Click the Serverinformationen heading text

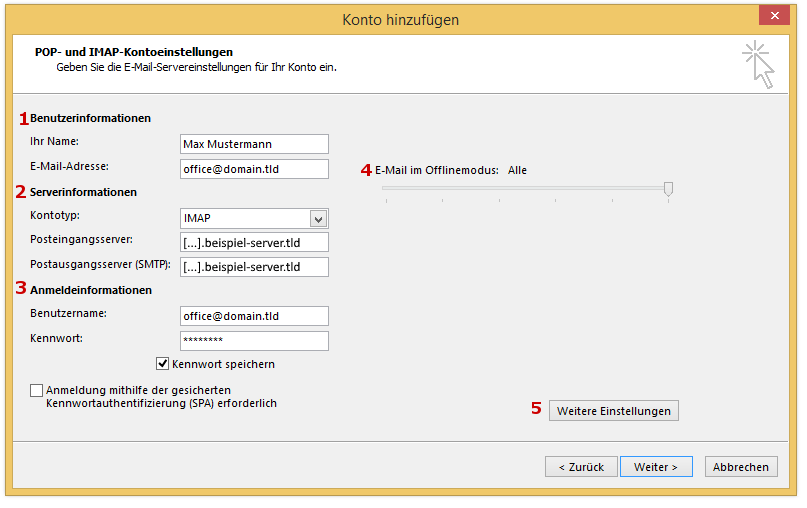[83, 192]
